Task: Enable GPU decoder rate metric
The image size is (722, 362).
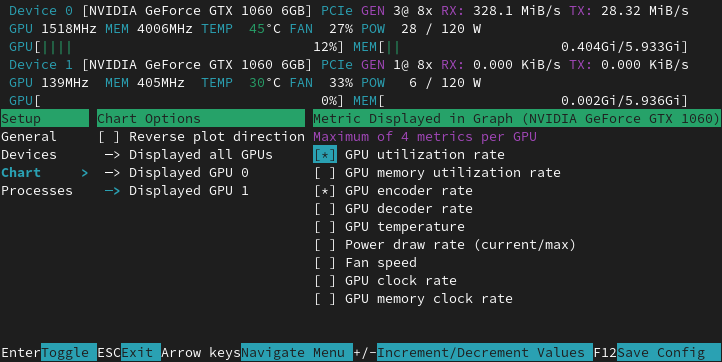Action: click(325, 209)
